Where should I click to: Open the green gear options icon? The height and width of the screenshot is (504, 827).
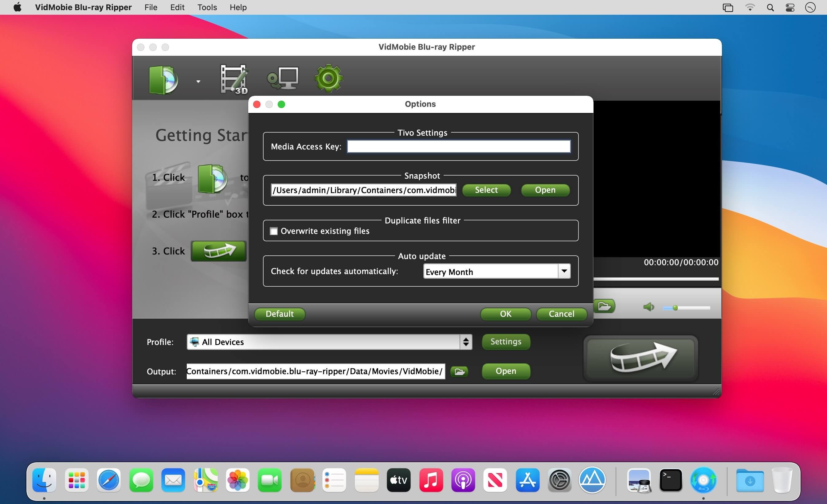click(x=328, y=79)
